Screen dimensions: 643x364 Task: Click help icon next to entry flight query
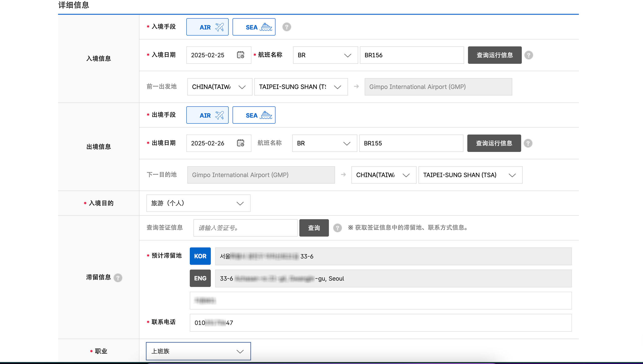coord(529,55)
